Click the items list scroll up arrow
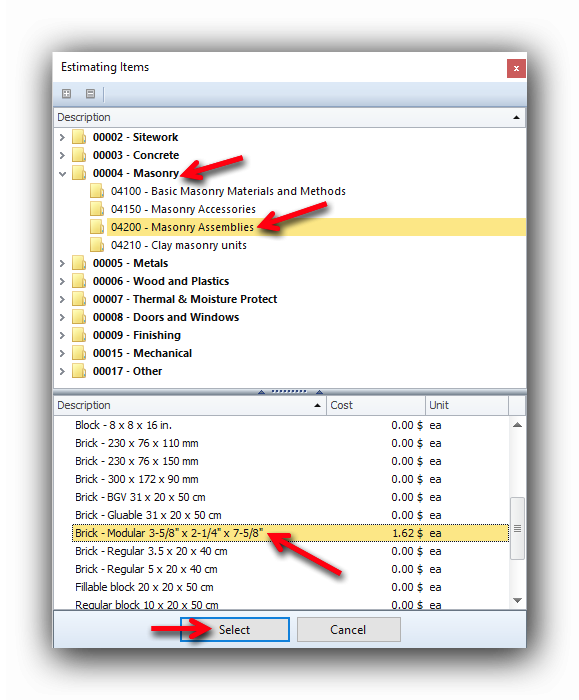 (x=517, y=425)
